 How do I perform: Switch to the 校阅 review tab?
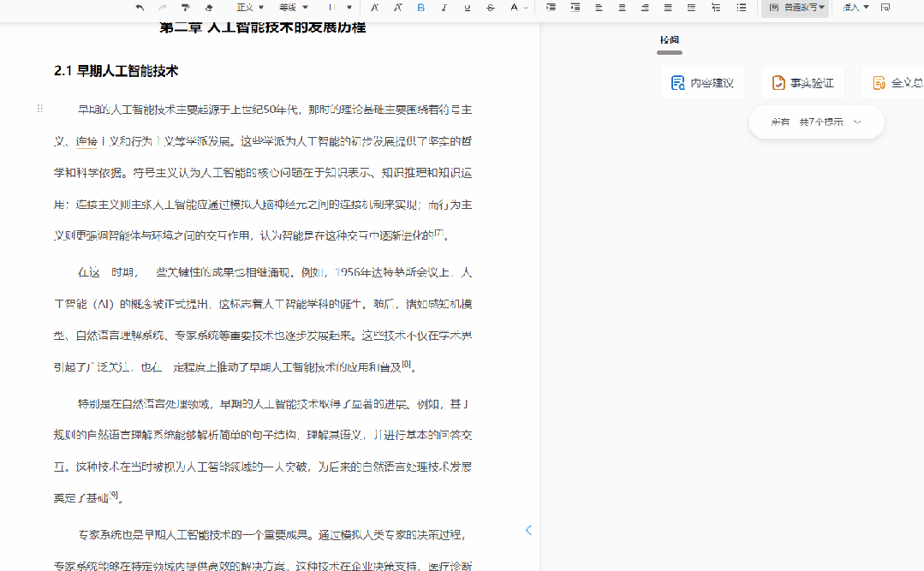click(669, 39)
